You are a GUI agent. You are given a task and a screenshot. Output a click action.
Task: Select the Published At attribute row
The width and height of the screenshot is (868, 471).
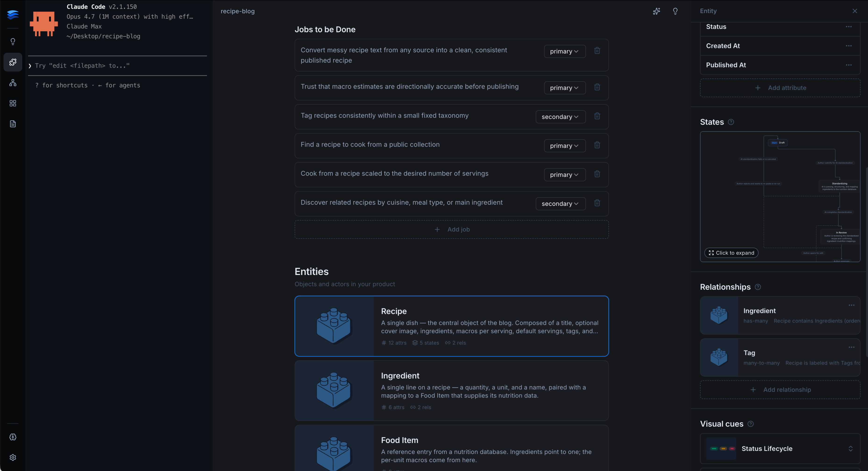(x=780, y=65)
